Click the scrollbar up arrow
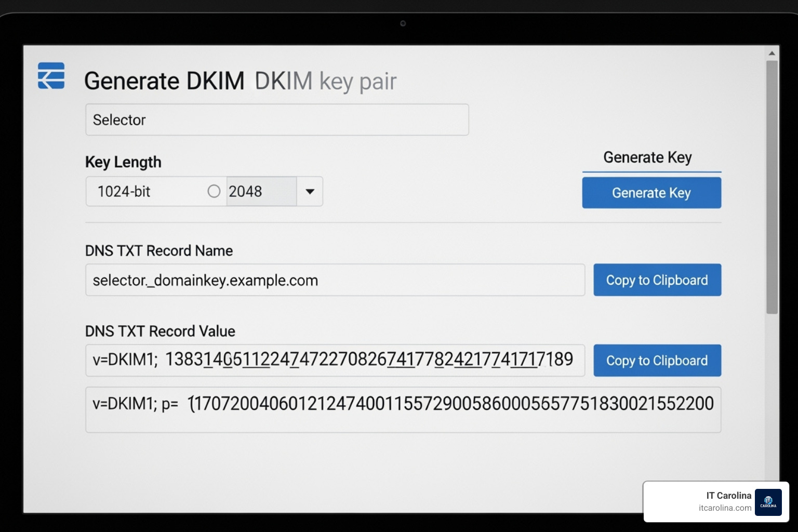Viewport: 798px width, 532px height. click(x=772, y=53)
